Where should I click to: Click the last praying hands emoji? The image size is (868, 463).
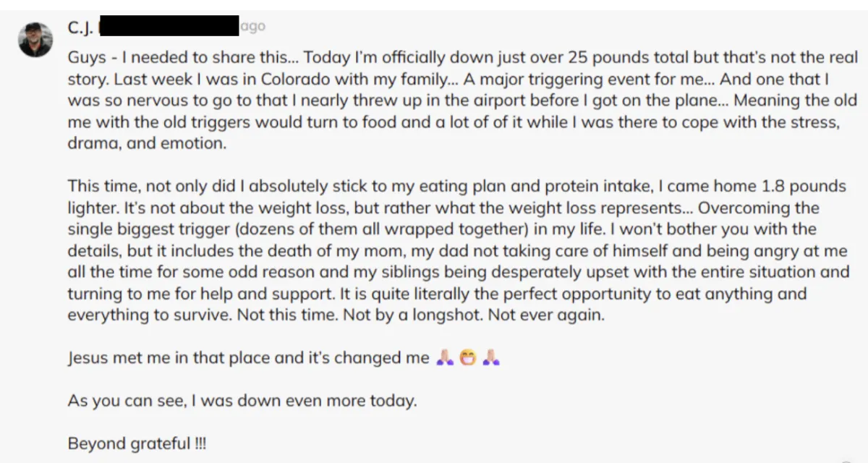click(x=491, y=357)
